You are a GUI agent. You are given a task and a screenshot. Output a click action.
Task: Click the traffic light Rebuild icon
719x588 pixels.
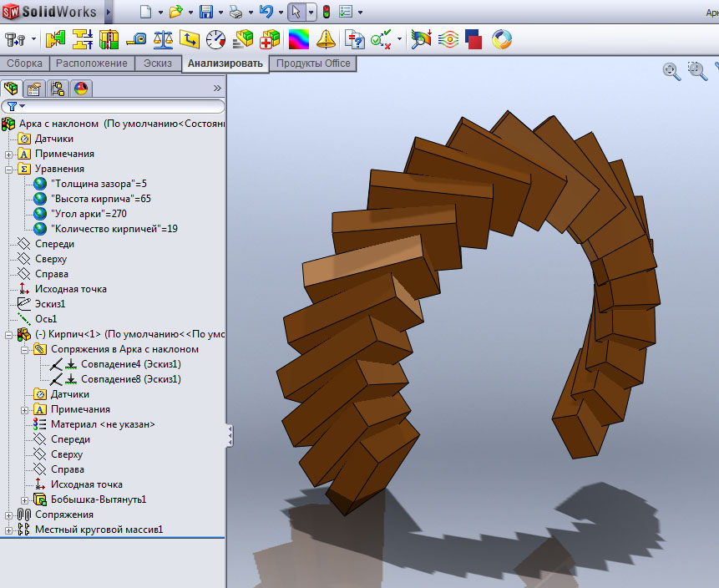click(325, 12)
